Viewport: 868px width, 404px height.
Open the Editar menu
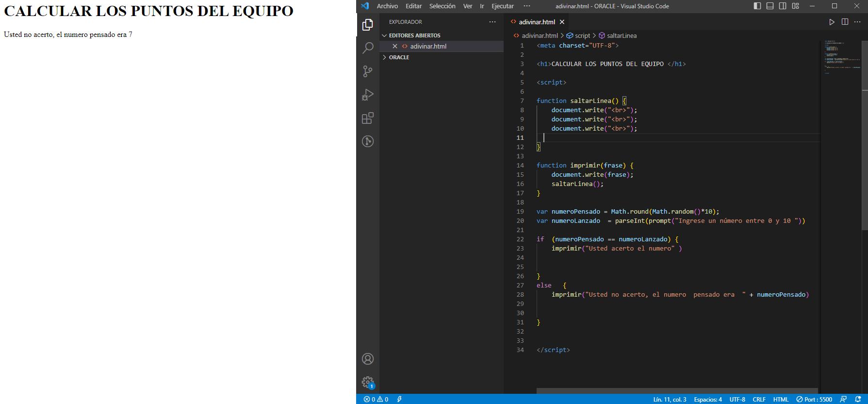click(414, 6)
